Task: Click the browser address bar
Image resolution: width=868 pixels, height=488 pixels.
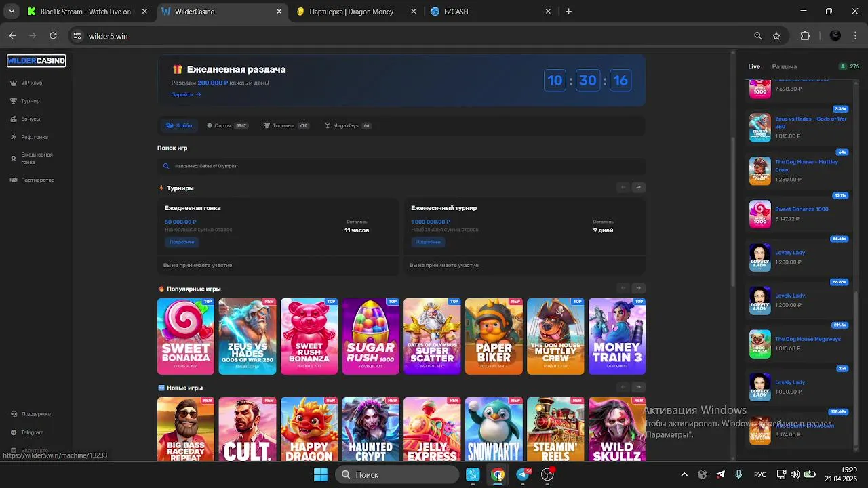Action: coord(407,36)
